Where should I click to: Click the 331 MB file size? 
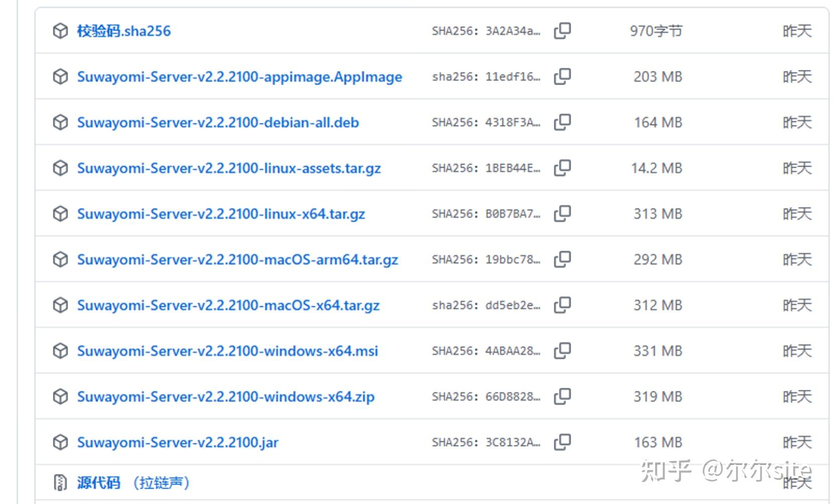point(658,351)
